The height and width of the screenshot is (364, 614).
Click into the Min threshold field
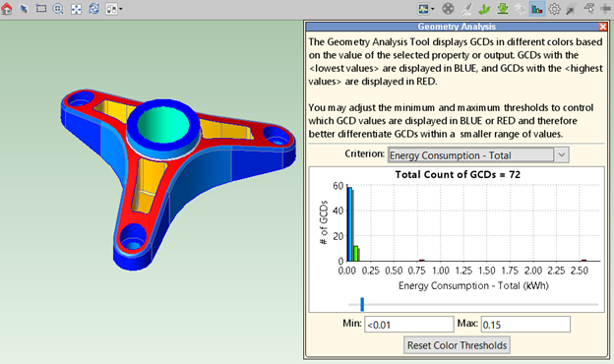408,325
